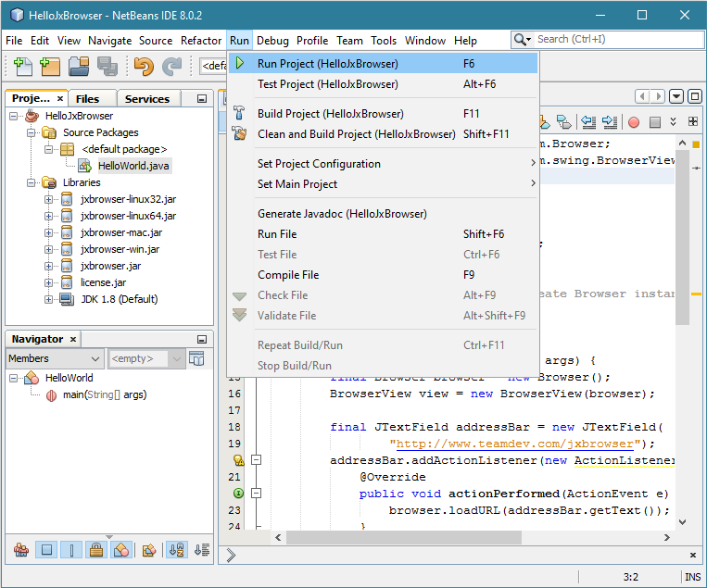Click the maximize editor window button

click(x=695, y=96)
